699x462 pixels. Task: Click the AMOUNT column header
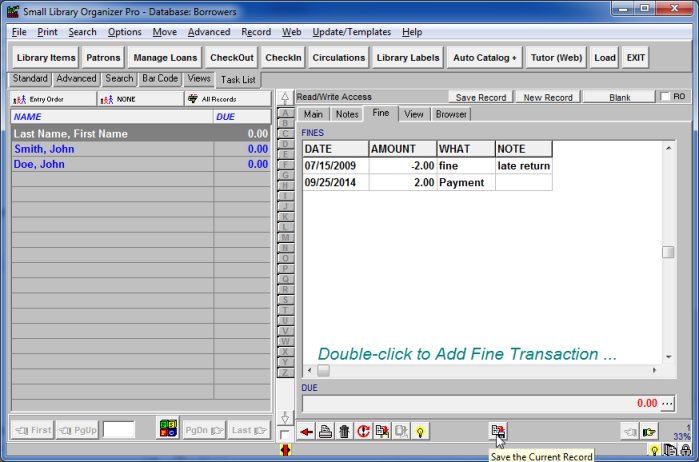[403, 149]
